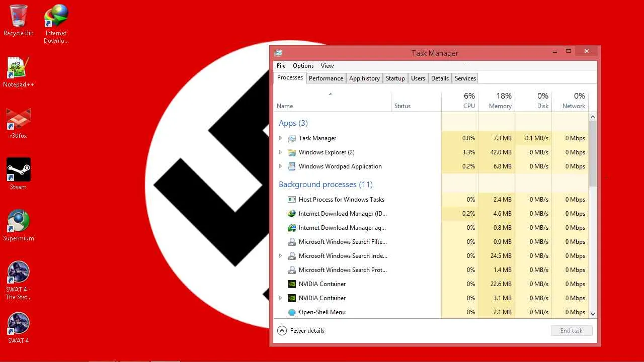644x362 pixels.
Task: Click the "Apps (3)" group heading
Action: click(293, 123)
